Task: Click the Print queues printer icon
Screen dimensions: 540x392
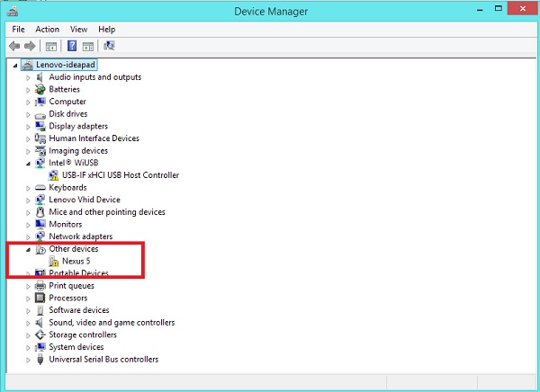Action: (x=40, y=286)
